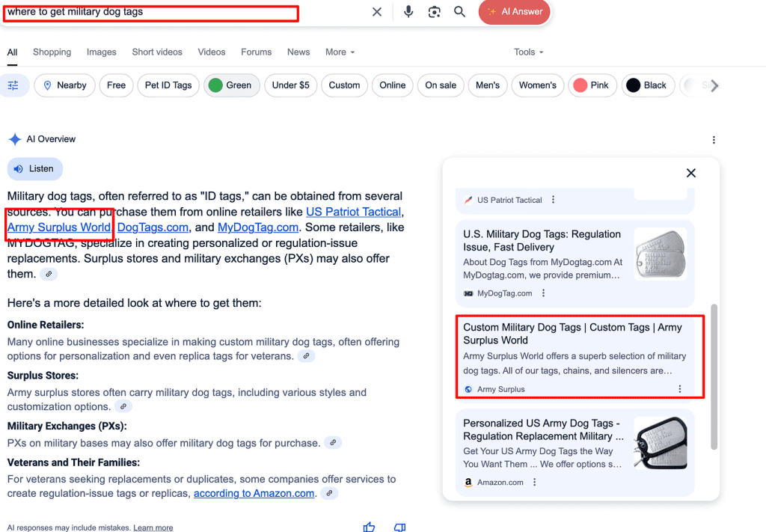Give a thumbs up to the AI response
The height and width of the screenshot is (532, 766).
tap(370, 527)
